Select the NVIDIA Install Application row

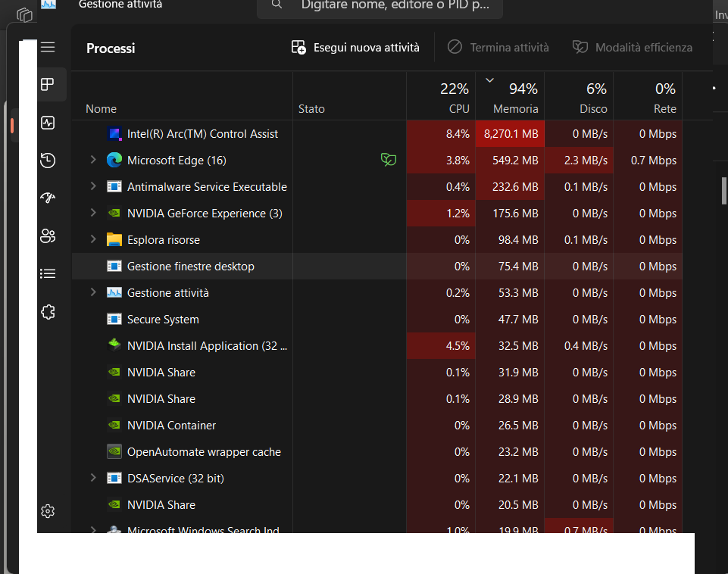[377, 346]
